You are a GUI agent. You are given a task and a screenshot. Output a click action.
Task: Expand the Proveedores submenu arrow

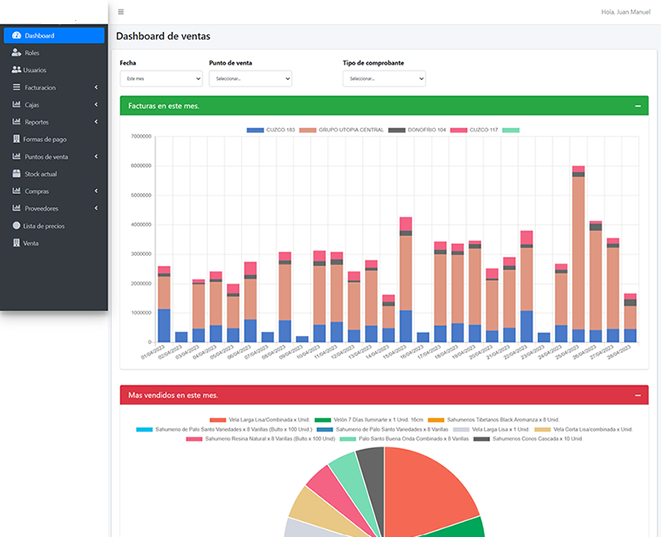(96, 208)
